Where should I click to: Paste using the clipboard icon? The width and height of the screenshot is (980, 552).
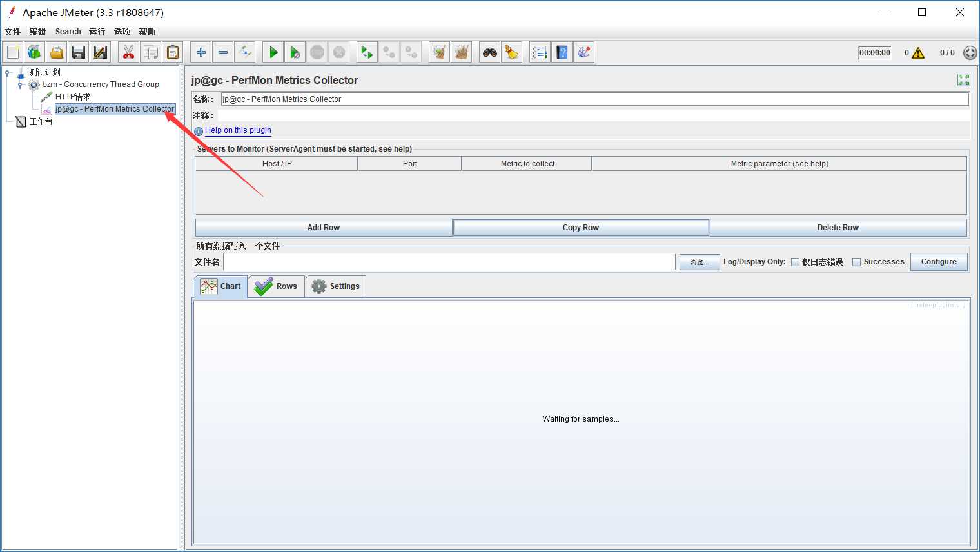[x=173, y=52]
